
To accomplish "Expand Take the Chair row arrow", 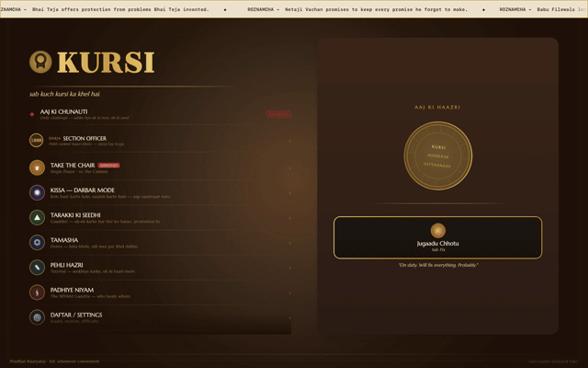I will click(x=289, y=168).
